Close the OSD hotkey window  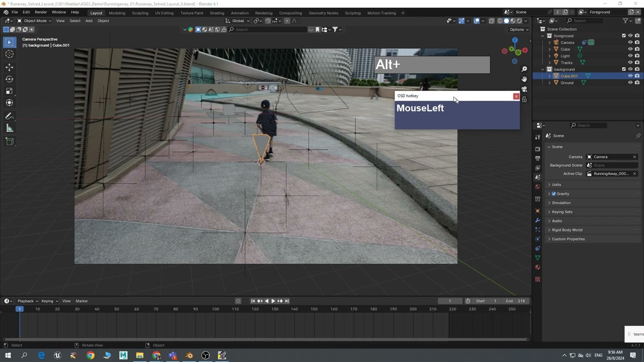(x=516, y=96)
